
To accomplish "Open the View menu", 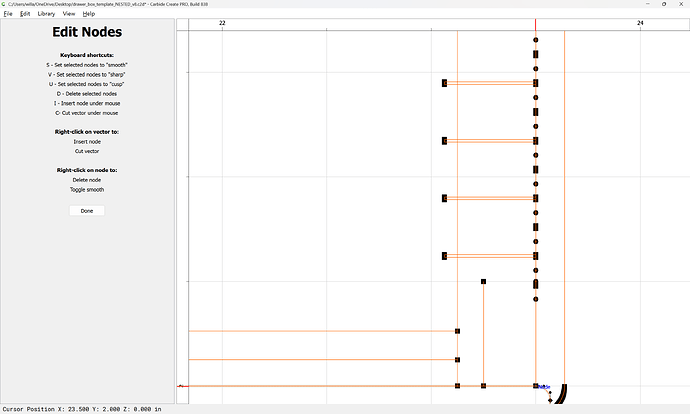I will coord(69,14).
